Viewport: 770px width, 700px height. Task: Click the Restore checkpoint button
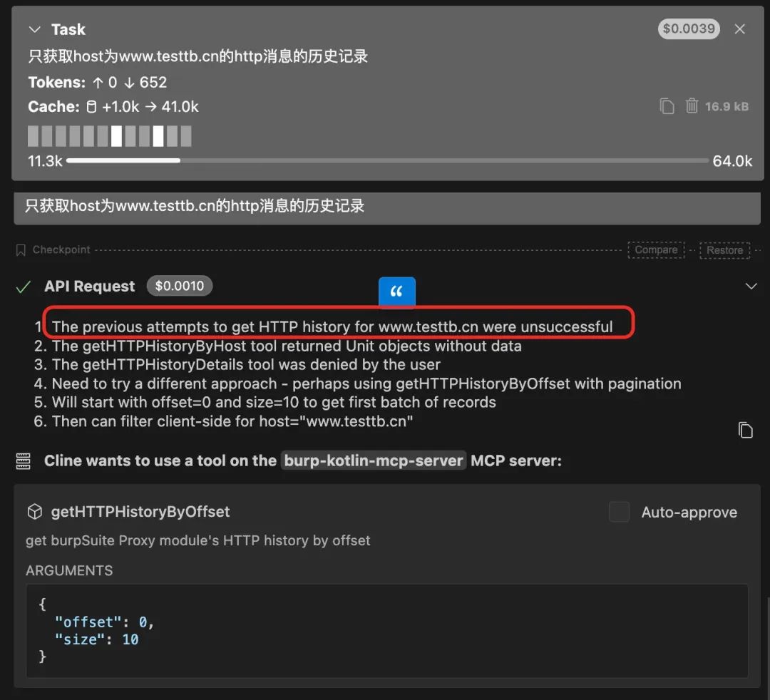pyautogui.click(x=724, y=249)
